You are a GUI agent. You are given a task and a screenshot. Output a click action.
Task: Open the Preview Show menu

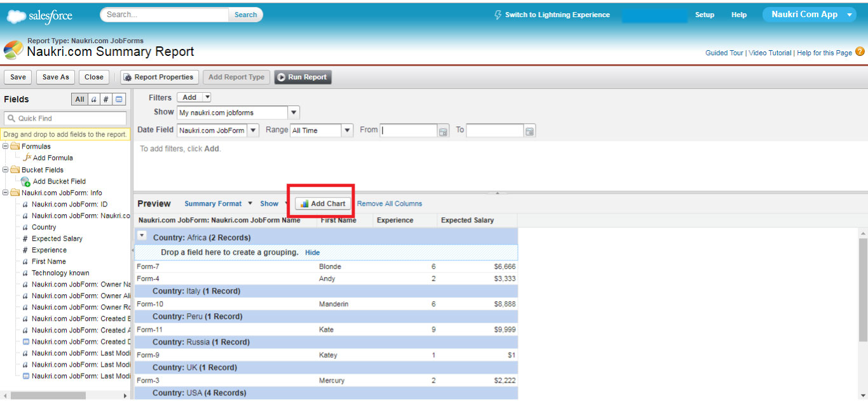coord(273,203)
